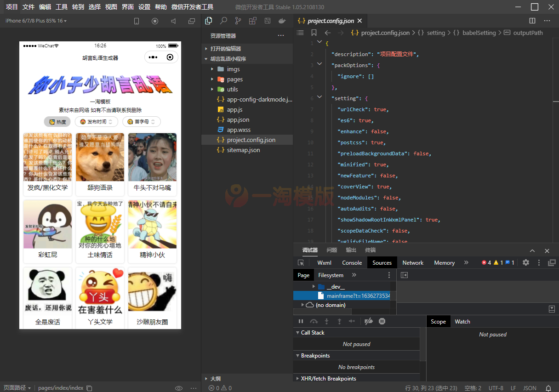Click the simulator rotate device icon
Image resolution: width=559 pixels, height=392 pixels.
click(136, 21)
